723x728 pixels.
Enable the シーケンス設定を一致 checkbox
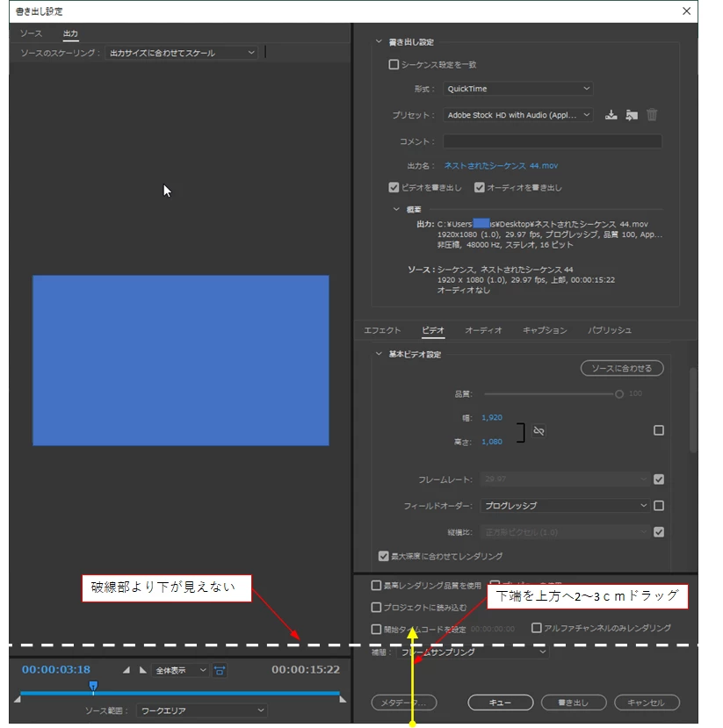[394, 64]
